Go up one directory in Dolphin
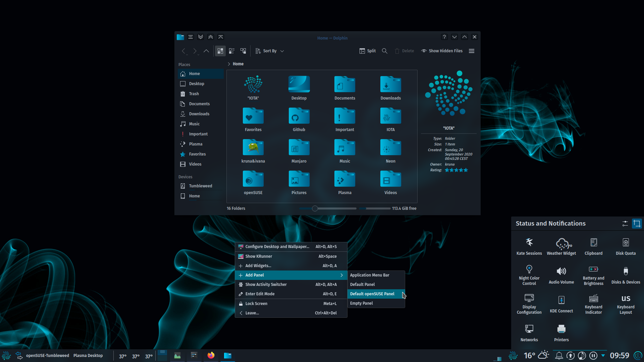Screen dimensions: 644x362 pyautogui.click(x=206, y=51)
